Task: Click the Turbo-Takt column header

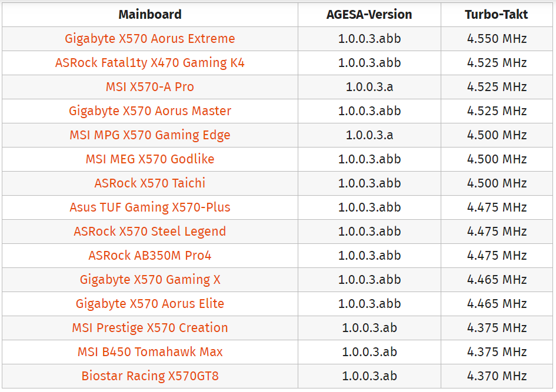Action: pos(497,15)
